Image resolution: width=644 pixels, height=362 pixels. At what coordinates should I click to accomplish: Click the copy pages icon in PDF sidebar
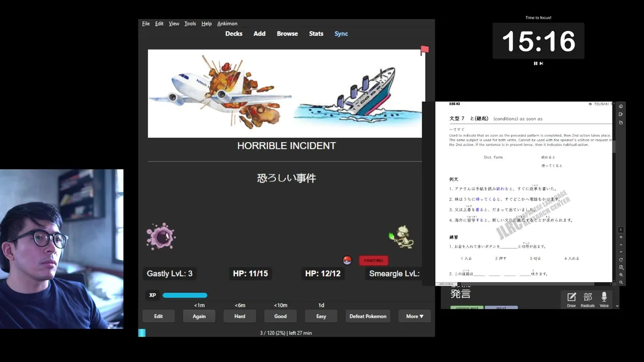[621, 122]
